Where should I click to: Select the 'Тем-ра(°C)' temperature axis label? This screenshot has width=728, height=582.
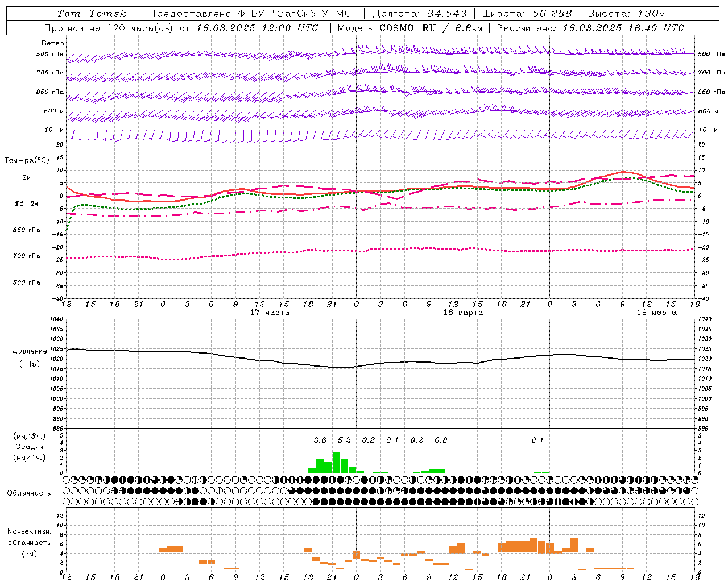coord(27,161)
